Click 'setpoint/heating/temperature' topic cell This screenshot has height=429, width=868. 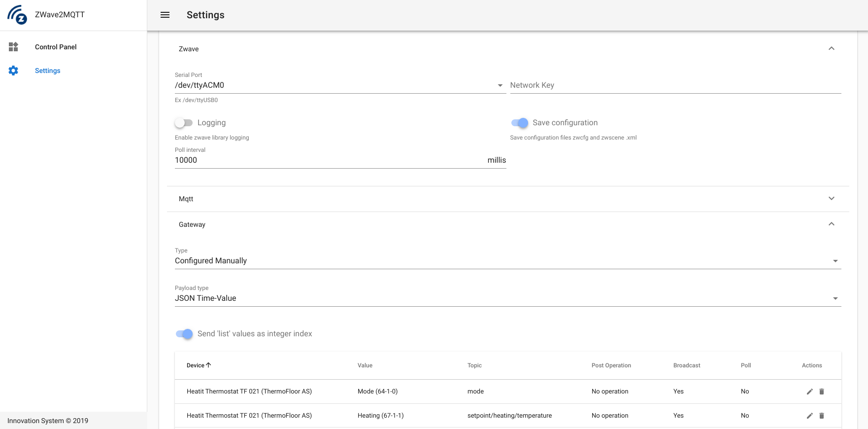coord(509,416)
